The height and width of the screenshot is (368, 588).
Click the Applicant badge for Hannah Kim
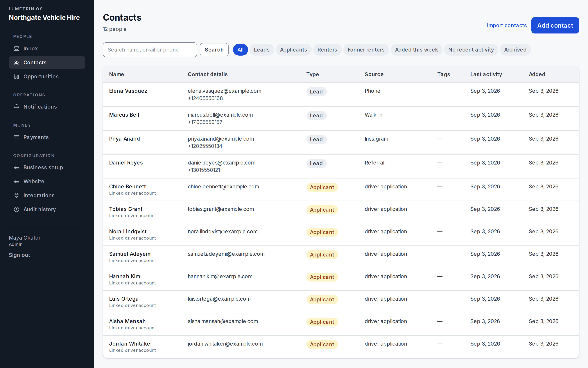click(x=322, y=277)
